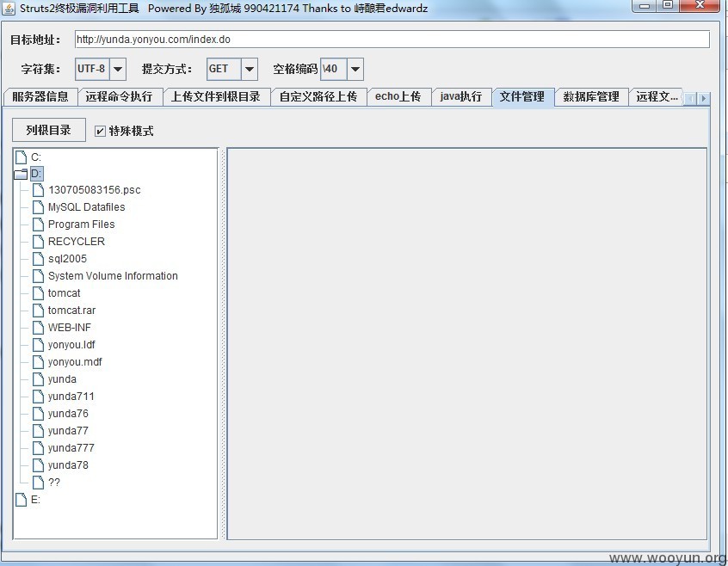
Task: Select the MySQL Datafiles entry name
Action: click(86, 207)
